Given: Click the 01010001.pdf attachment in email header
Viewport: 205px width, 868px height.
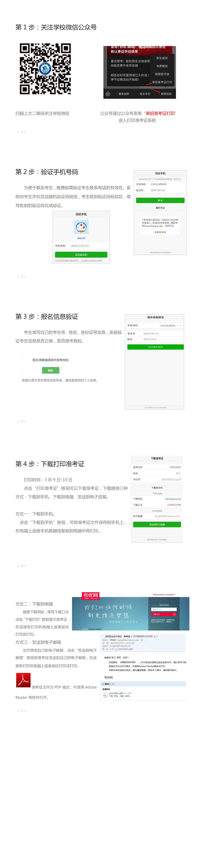Looking at the screenshot, I should (x=124, y=649).
